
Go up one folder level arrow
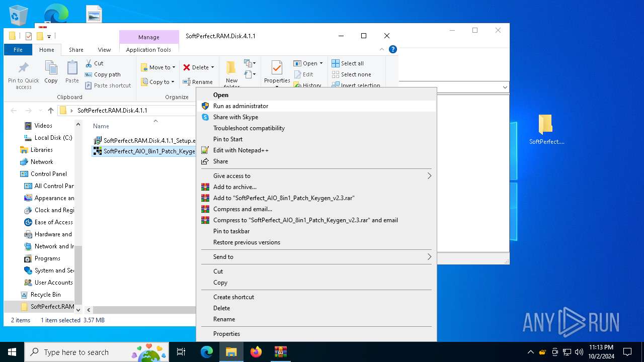click(50, 111)
